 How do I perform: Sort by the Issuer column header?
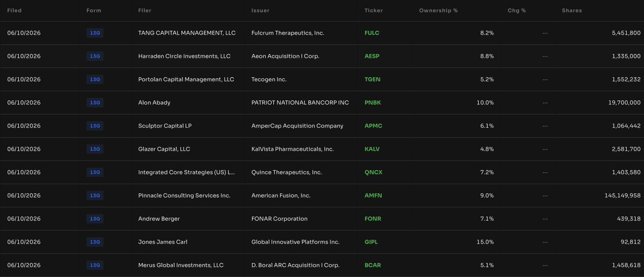[x=260, y=11]
